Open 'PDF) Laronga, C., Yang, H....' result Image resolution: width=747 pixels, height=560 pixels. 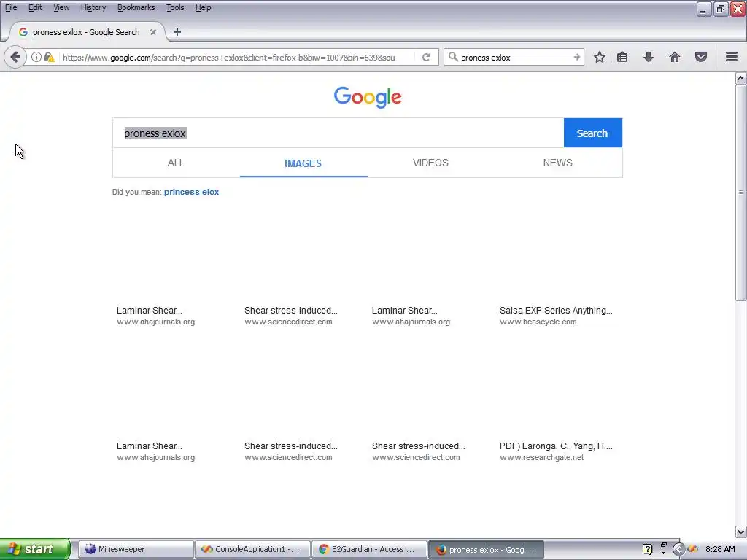click(x=556, y=446)
